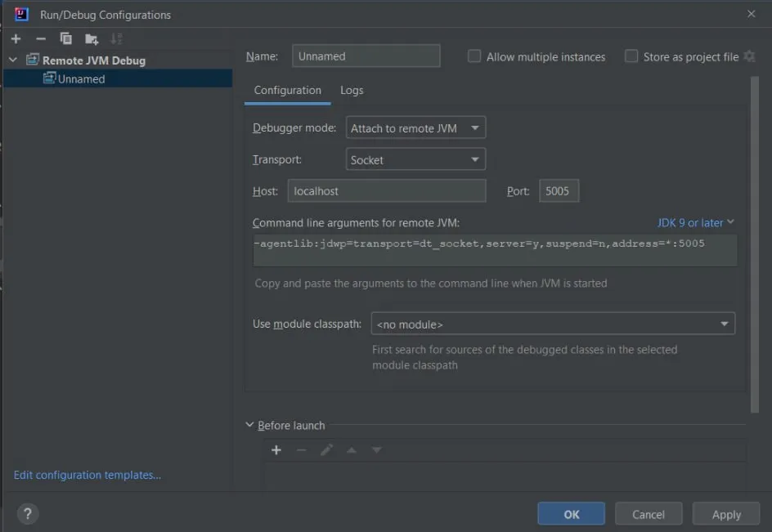This screenshot has height=532, width=772.
Task: Add a new run configuration
Action: pos(15,38)
